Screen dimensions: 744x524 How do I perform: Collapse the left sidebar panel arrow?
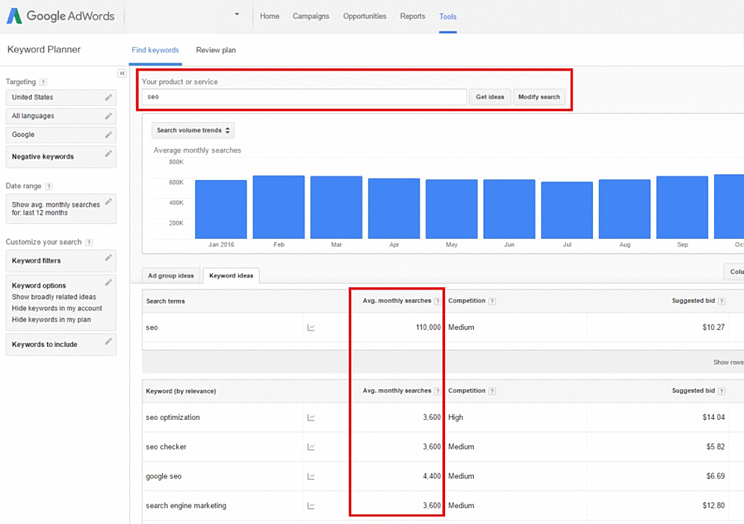(122, 73)
